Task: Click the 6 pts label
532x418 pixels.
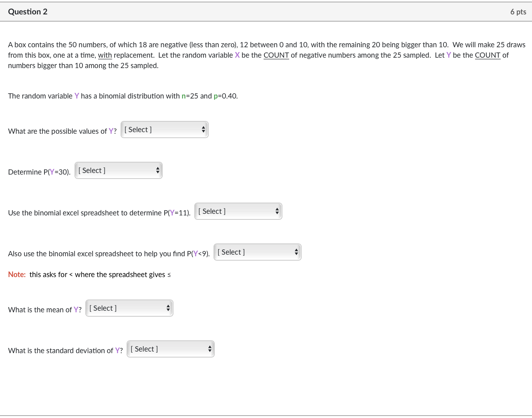Action: click(518, 12)
